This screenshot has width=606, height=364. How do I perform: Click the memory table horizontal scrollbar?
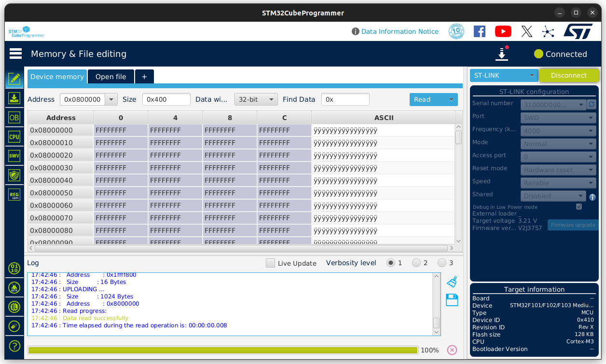[x=241, y=248]
